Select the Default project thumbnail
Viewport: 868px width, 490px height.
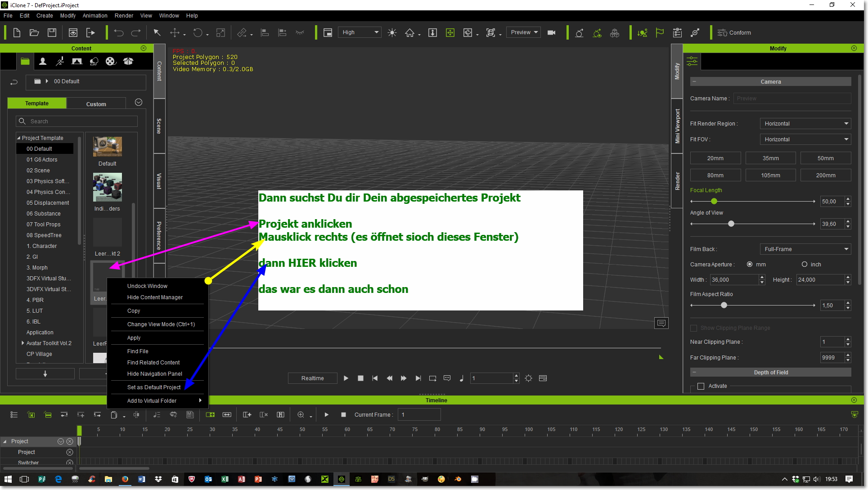[x=107, y=147]
